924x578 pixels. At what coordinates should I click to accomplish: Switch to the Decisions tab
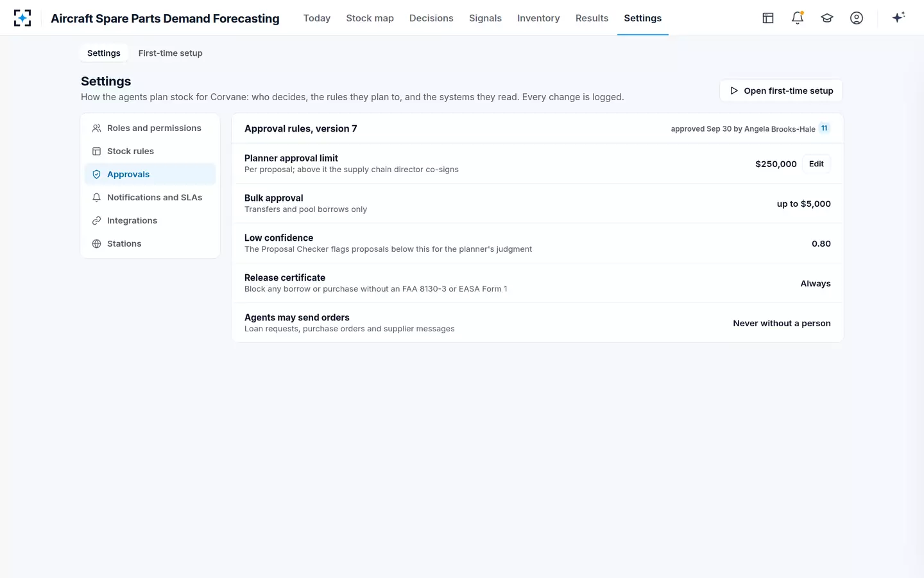(x=431, y=18)
